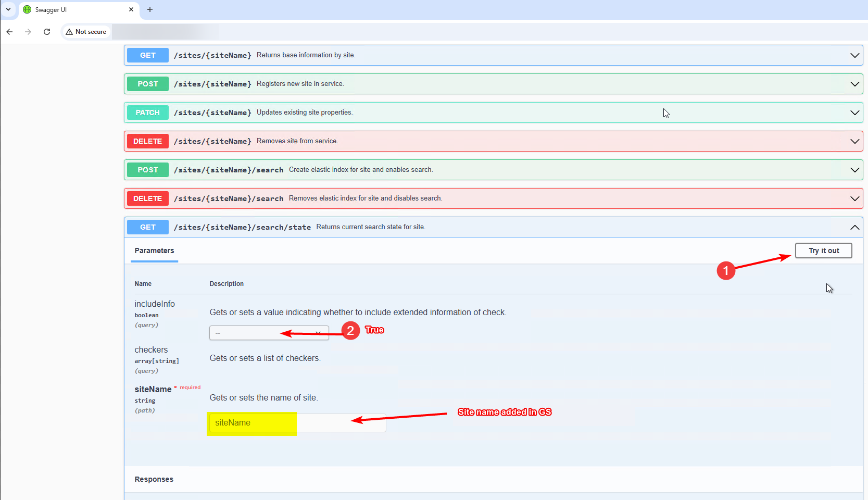
Task: Reload the Swagger UI page
Action: pos(47,32)
